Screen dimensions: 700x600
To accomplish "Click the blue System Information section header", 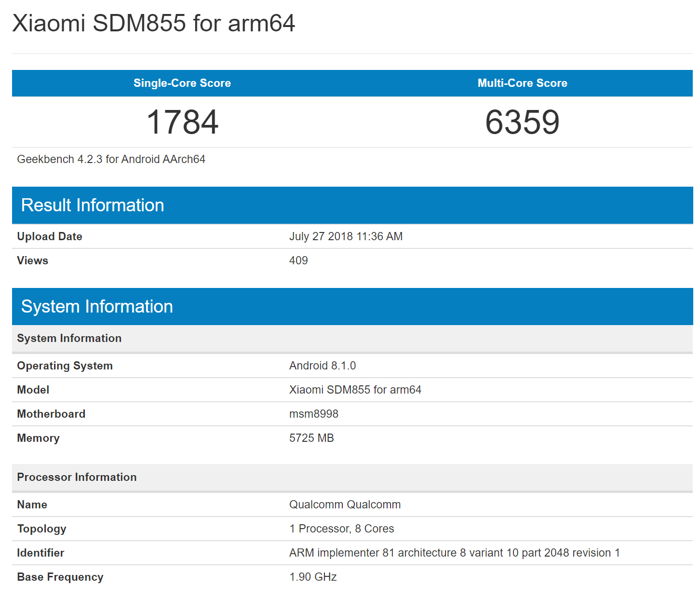I will (97, 307).
